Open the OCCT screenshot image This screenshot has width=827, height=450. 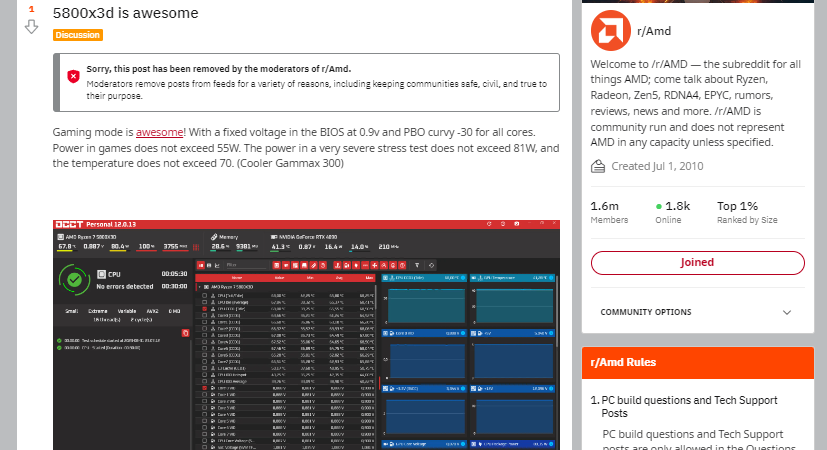306,335
